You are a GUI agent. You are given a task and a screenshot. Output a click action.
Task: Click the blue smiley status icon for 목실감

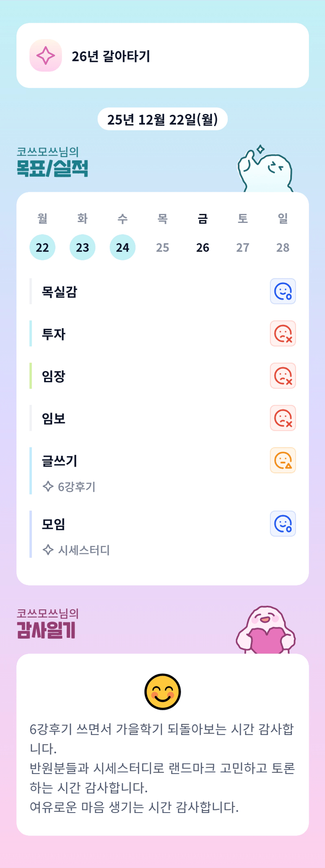[283, 291]
